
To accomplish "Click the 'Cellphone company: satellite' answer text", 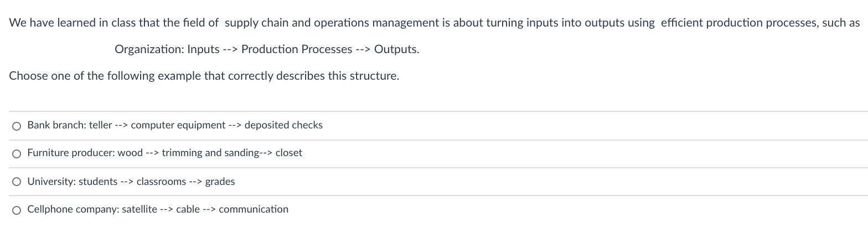I will coord(92,209).
